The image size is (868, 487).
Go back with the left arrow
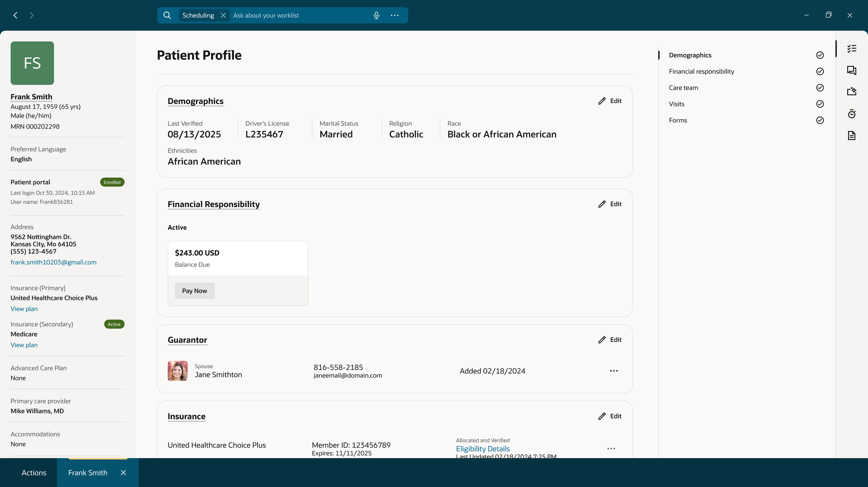coord(15,15)
